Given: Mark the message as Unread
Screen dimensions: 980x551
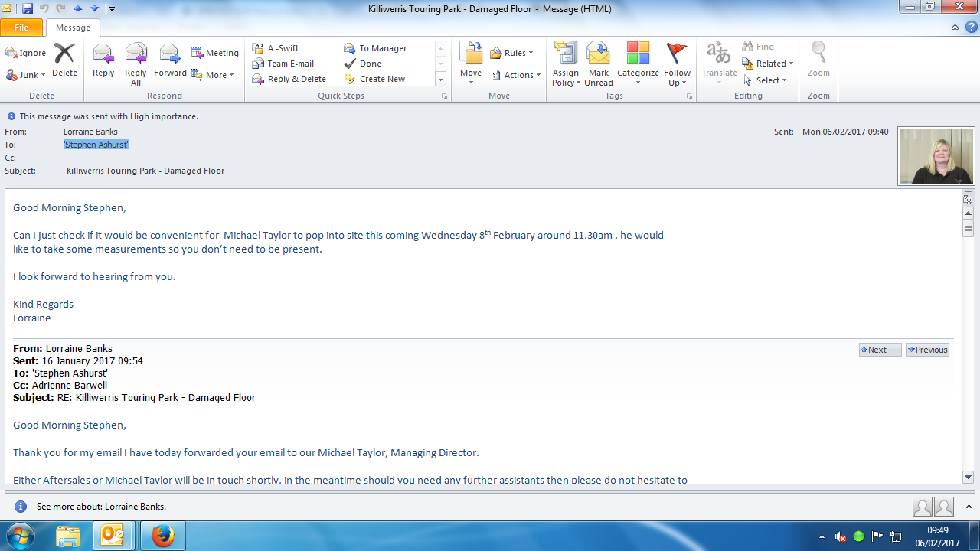Looking at the screenshot, I should [598, 63].
